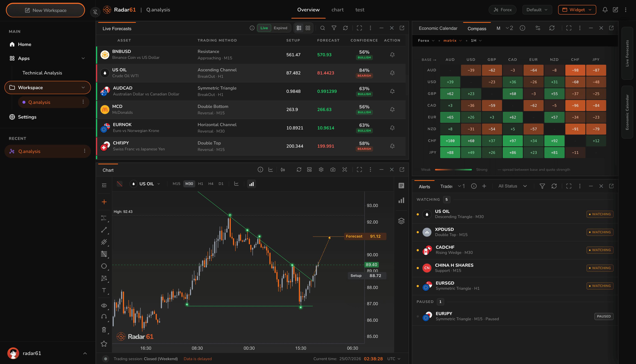
Task: Click the chart info icon
Action: point(260,169)
